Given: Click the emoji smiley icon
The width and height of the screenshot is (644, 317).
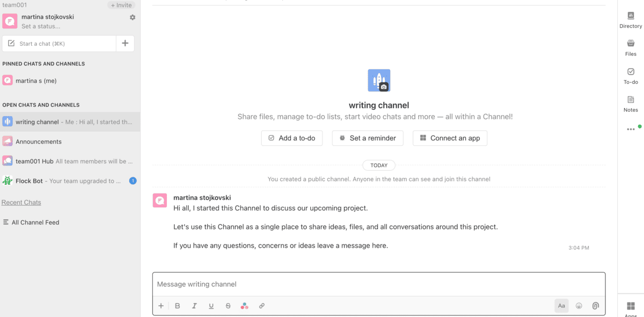Looking at the screenshot, I should (579, 306).
